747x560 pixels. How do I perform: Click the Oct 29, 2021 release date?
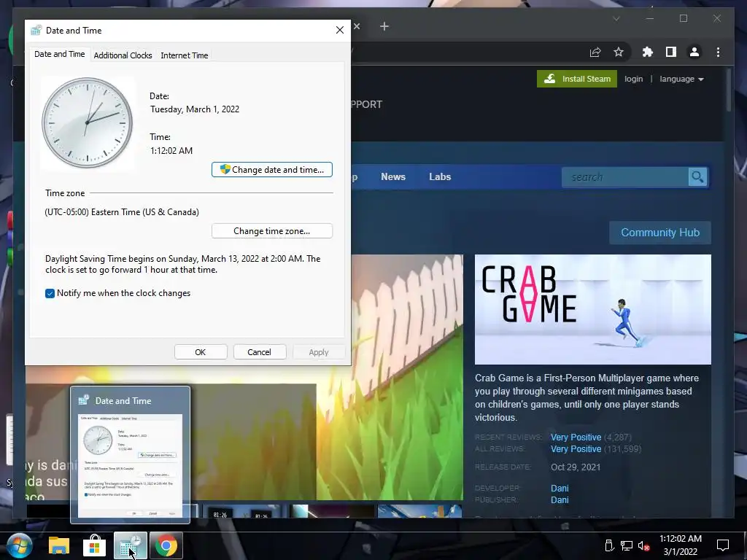(576, 467)
